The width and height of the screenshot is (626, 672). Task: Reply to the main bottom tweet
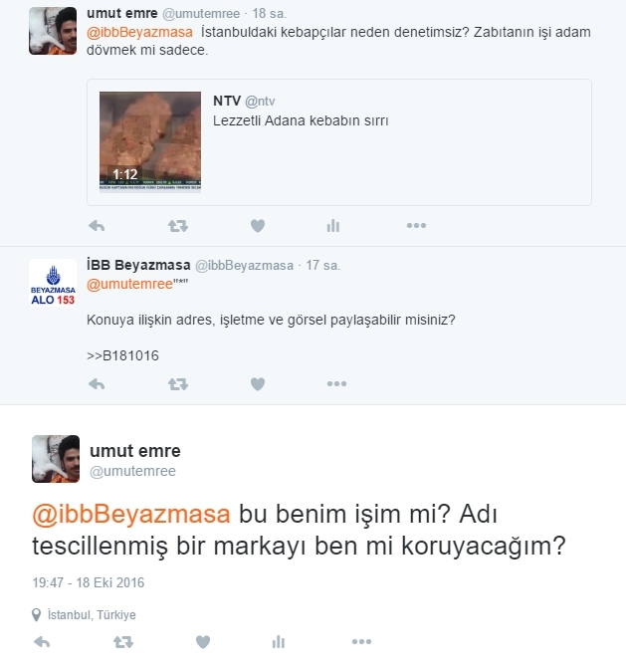pyautogui.click(x=42, y=642)
